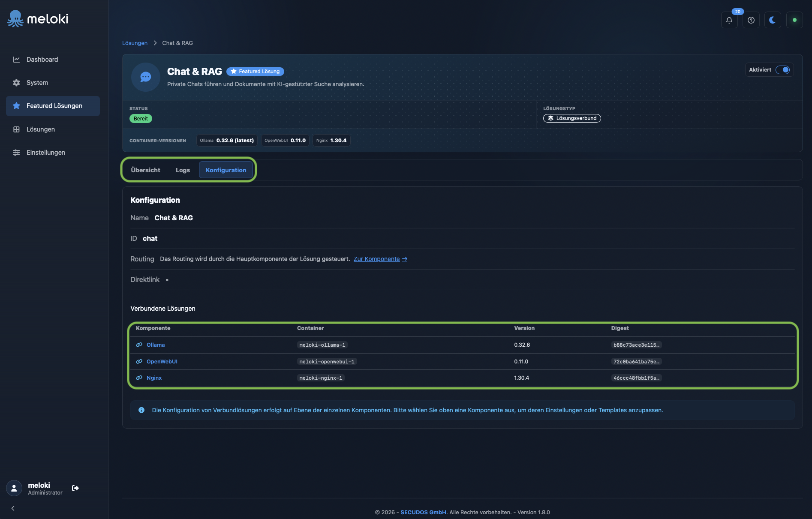Click the Featured Lösungen star icon
The height and width of the screenshot is (519, 812).
tap(16, 106)
